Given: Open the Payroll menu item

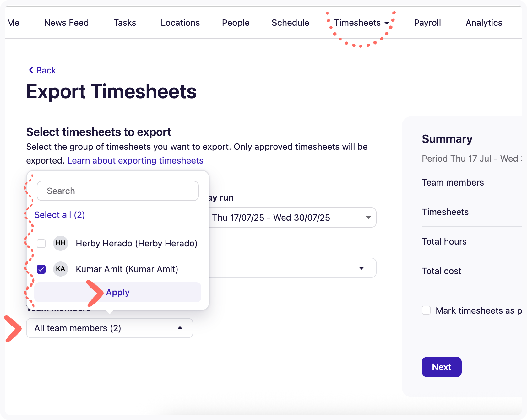Looking at the screenshot, I should tap(427, 23).
